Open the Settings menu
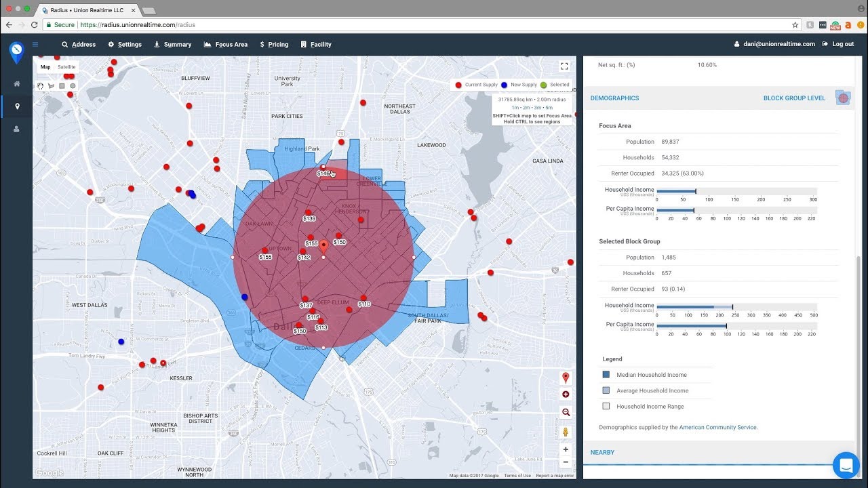This screenshot has height=488, width=868. tap(125, 45)
